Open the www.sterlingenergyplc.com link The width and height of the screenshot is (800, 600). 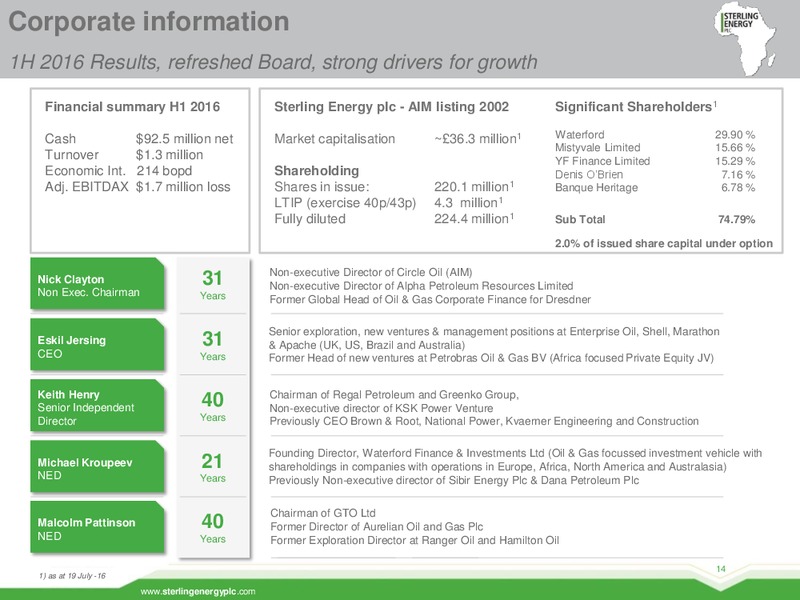click(198, 591)
